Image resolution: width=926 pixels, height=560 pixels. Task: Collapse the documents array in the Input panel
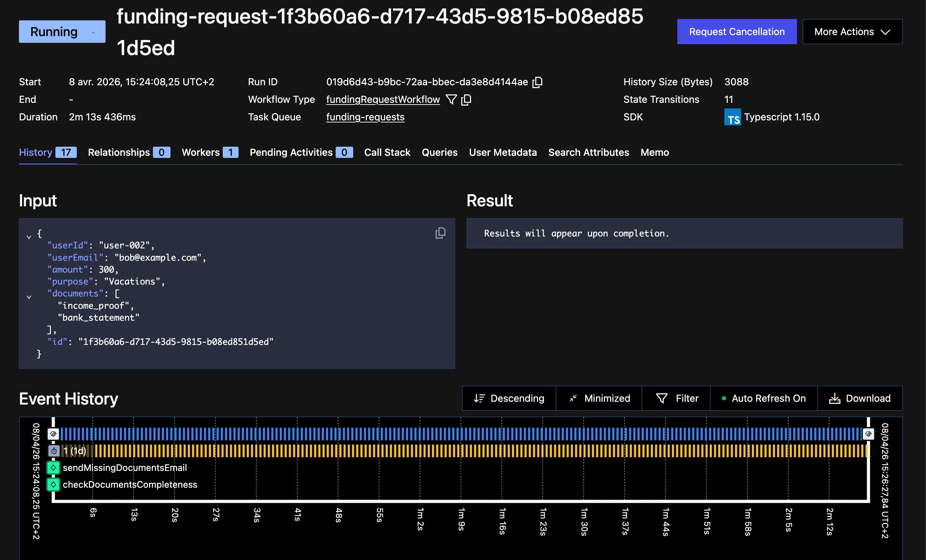tap(29, 296)
